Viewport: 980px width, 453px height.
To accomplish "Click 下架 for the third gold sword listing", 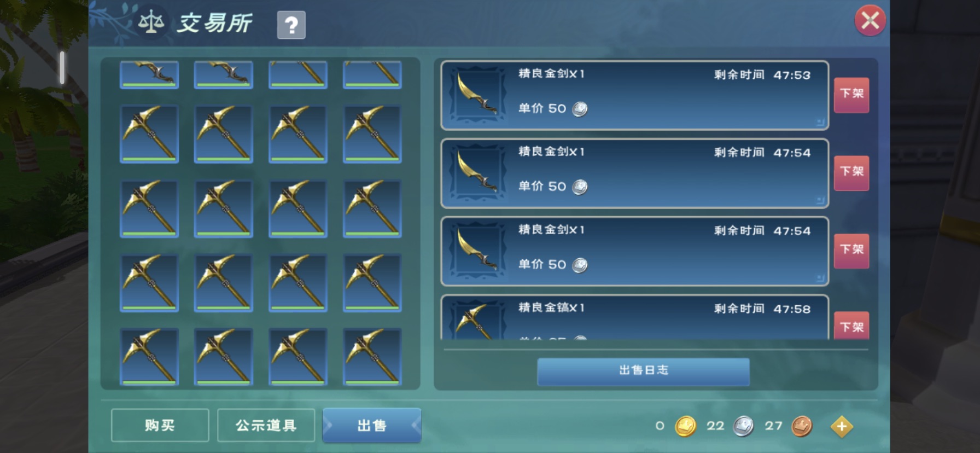I will [x=851, y=251].
